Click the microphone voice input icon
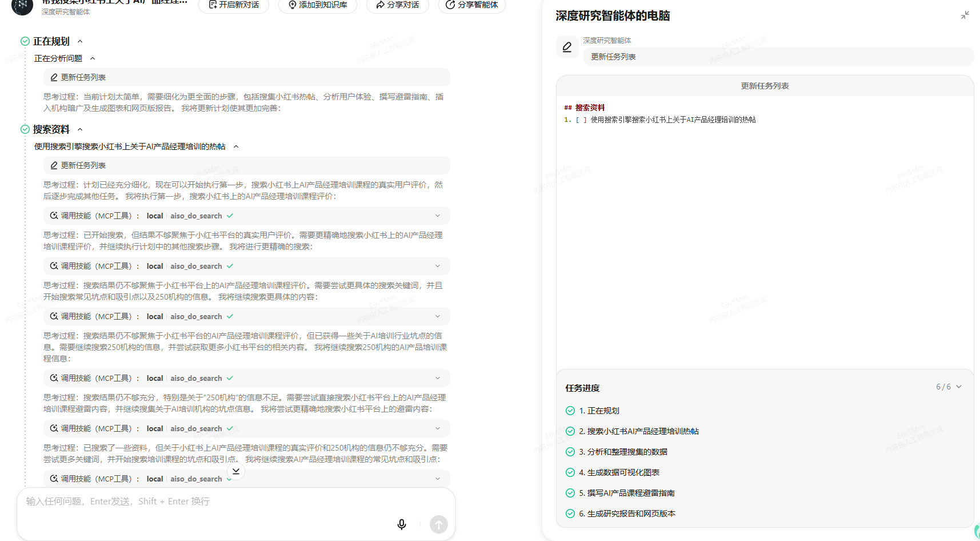 [x=402, y=524]
